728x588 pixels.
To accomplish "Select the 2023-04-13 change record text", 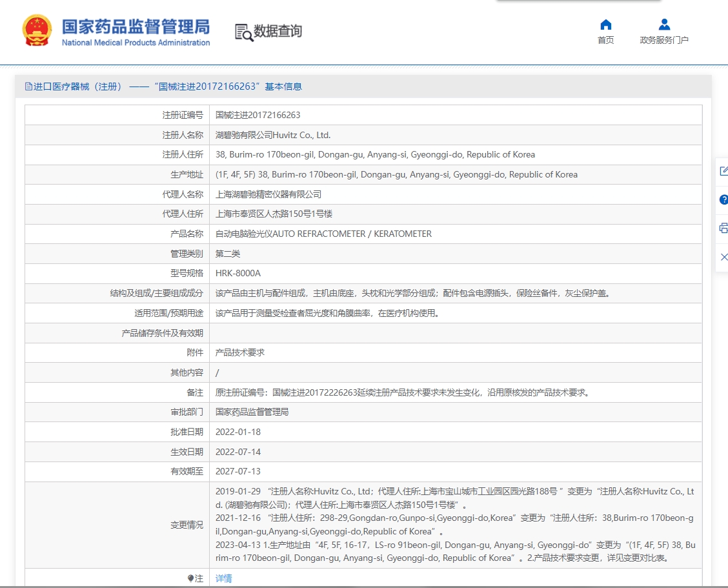I will [456, 551].
